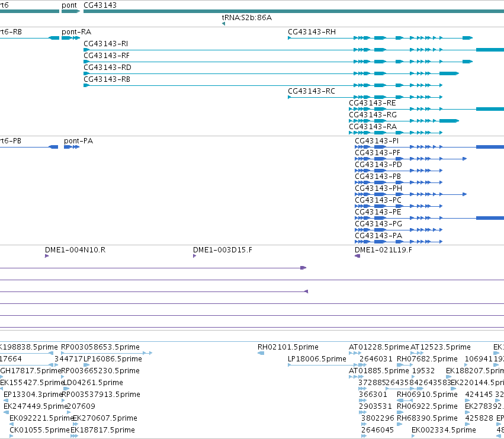Click the 2903531 EST label
The image size is (504, 439).
[x=375, y=406]
